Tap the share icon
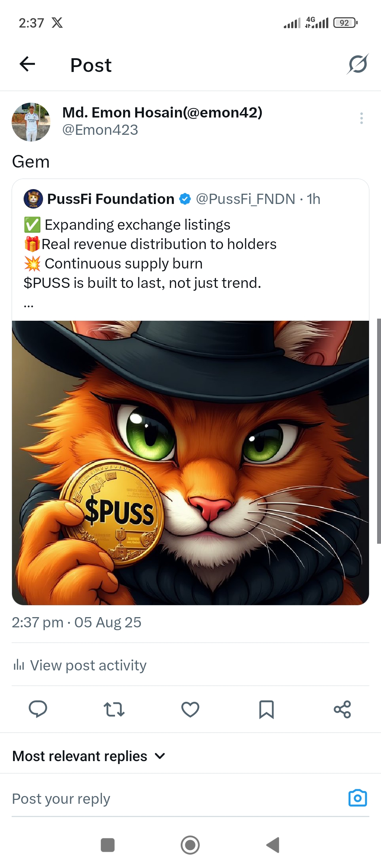Screen dimensions: 381x868 (343, 709)
